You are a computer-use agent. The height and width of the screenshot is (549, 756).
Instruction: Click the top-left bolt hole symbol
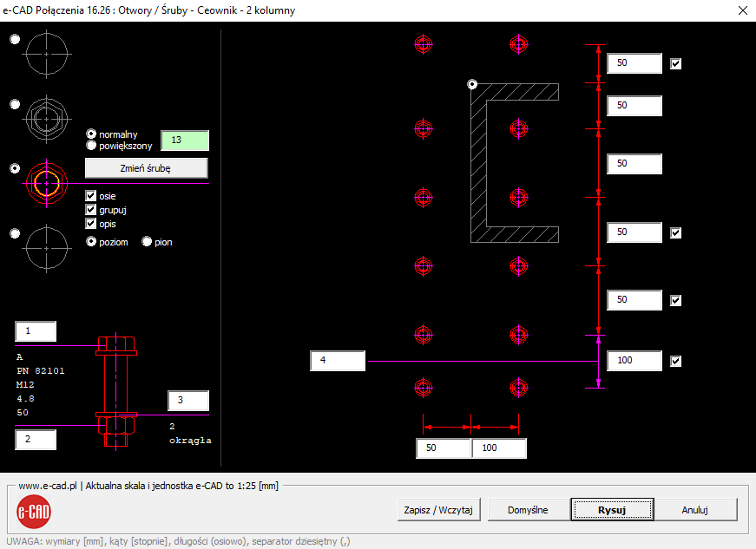[x=424, y=45]
